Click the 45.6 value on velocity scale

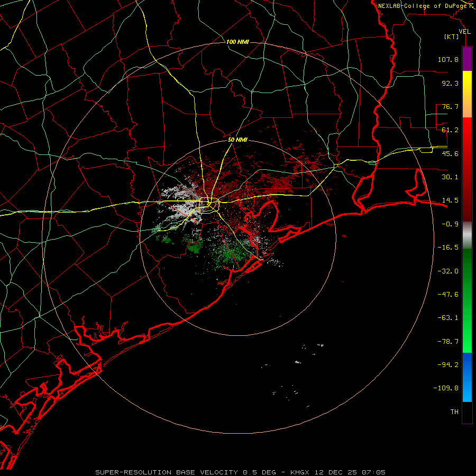pyautogui.click(x=450, y=153)
